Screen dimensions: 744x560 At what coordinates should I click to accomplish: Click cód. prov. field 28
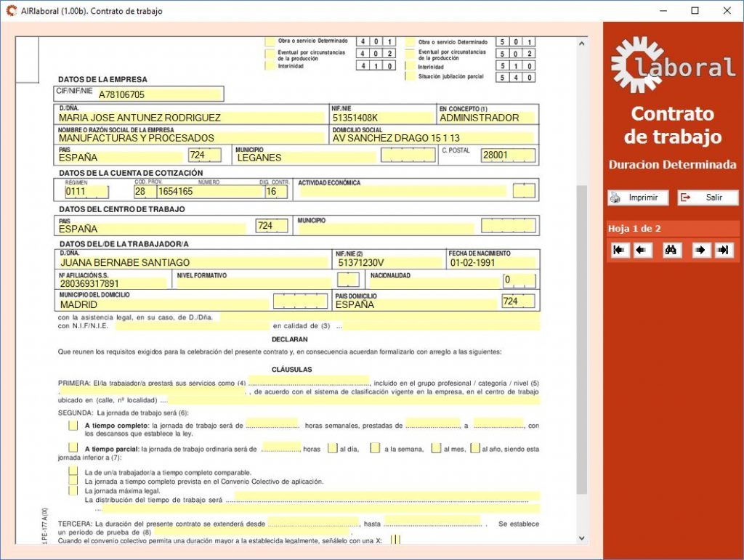coord(145,192)
